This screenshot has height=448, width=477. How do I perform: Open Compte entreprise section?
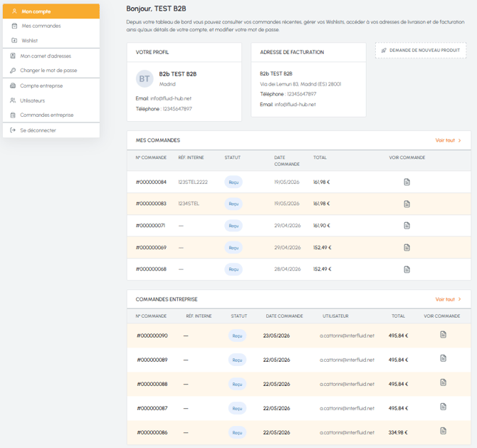[51, 86]
